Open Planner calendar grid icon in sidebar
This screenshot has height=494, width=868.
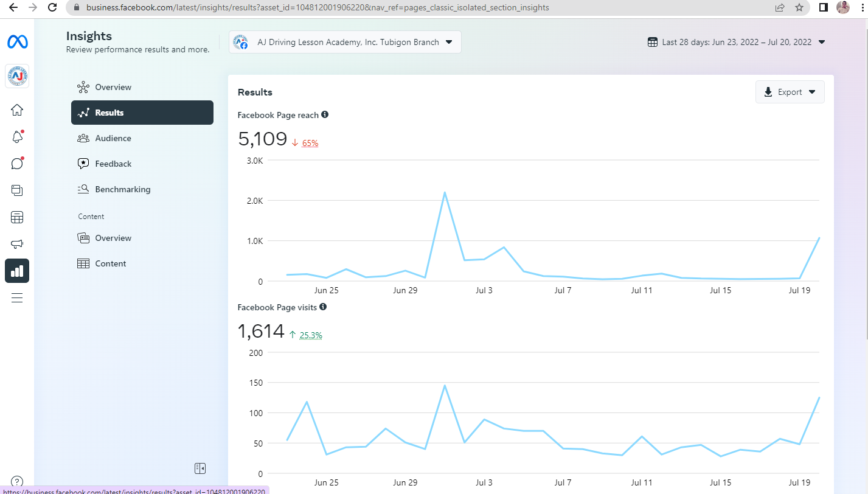tap(17, 217)
